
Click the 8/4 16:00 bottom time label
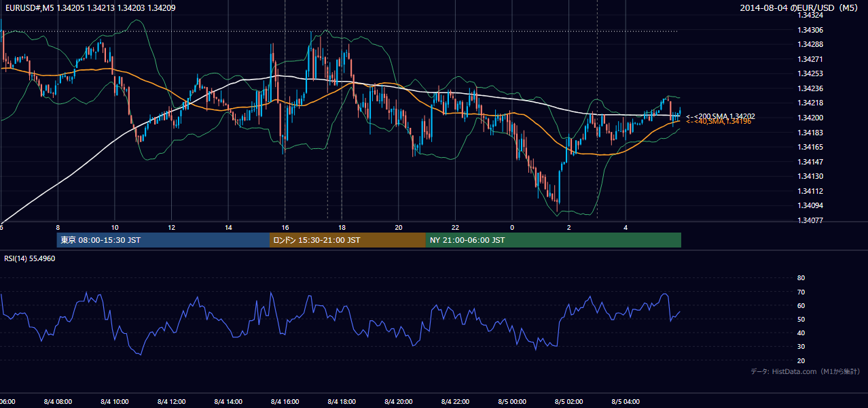click(285, 401)
